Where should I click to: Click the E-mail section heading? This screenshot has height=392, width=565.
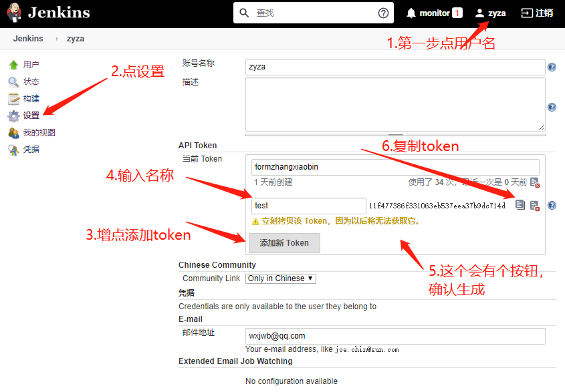(x=191, y=319)
